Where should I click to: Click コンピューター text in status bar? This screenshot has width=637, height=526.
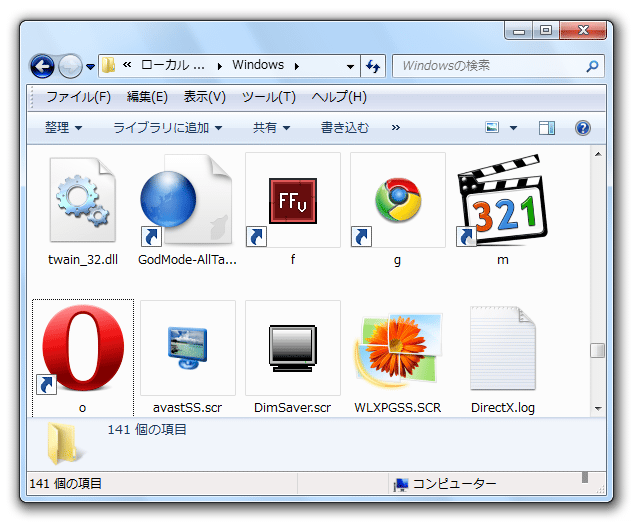coord(455,484)
